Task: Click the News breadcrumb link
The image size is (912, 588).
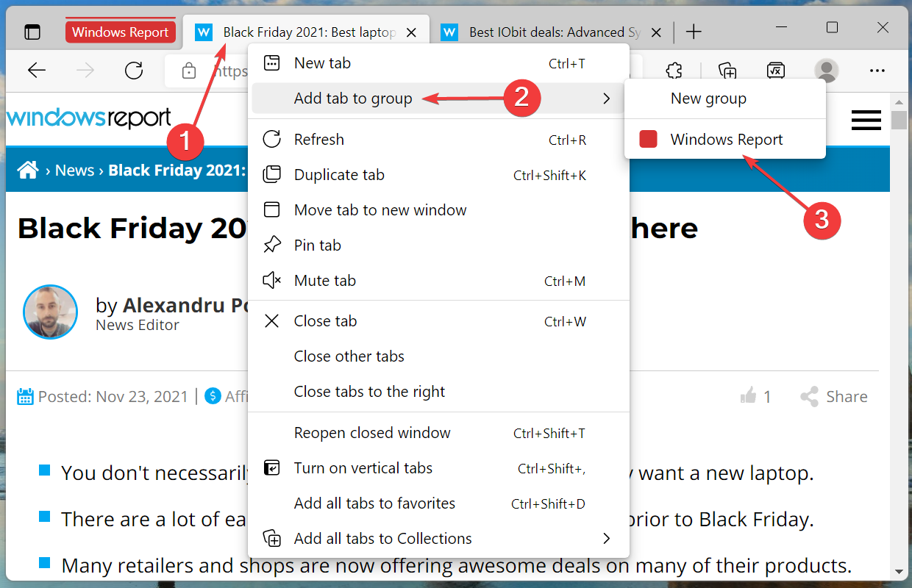Action: click(75, 171)
